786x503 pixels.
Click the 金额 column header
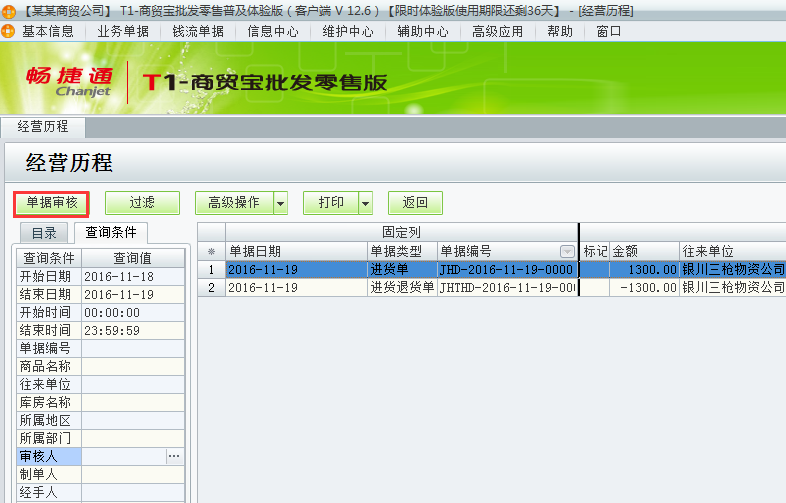(x=644, y=251)
